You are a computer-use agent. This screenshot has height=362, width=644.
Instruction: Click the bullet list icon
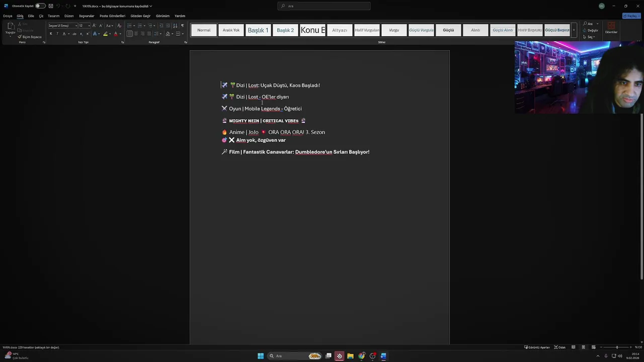(x=129, y=26)
